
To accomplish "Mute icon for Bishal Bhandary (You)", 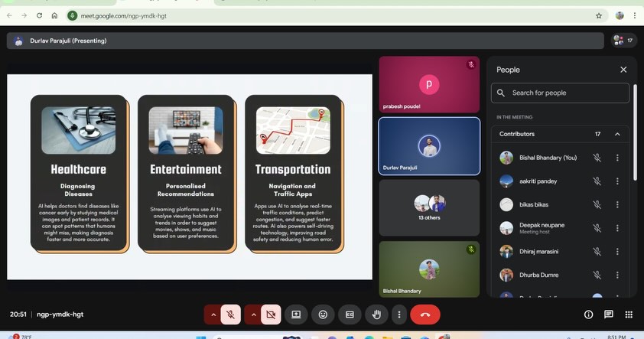I will [x=597, y=158].
